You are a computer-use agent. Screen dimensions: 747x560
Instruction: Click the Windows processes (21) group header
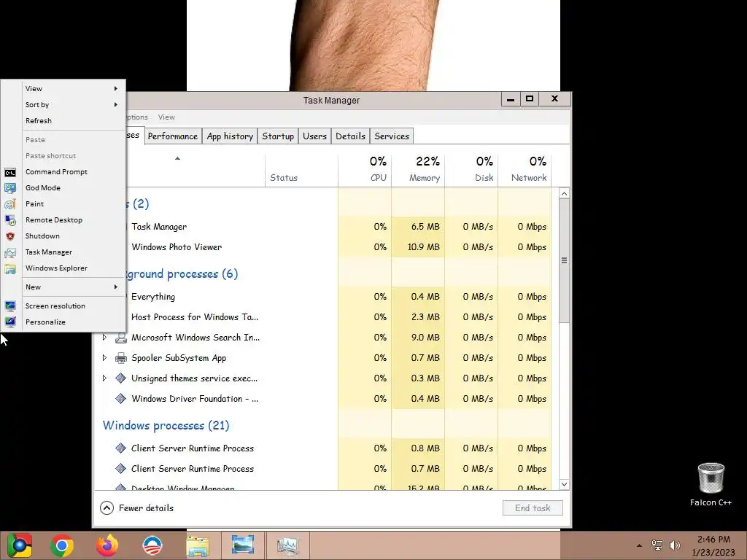(x=166, y=426)
